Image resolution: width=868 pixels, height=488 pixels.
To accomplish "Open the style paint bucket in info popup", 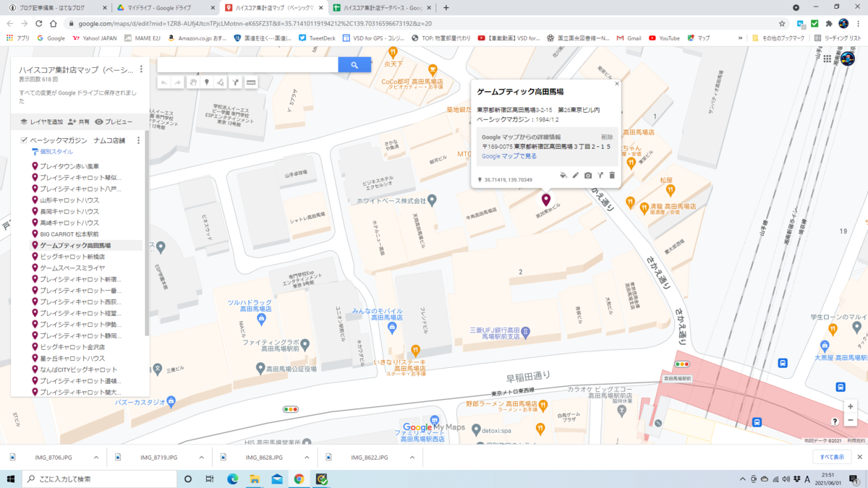I will point(563,175).
